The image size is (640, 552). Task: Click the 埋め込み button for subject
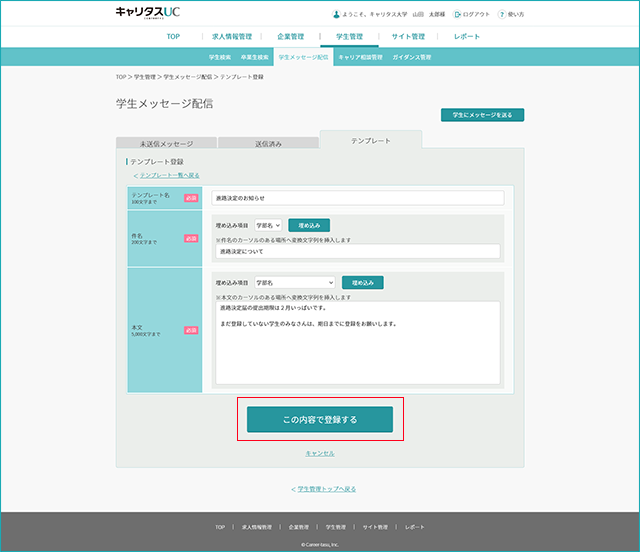click(x=309, y=225)
